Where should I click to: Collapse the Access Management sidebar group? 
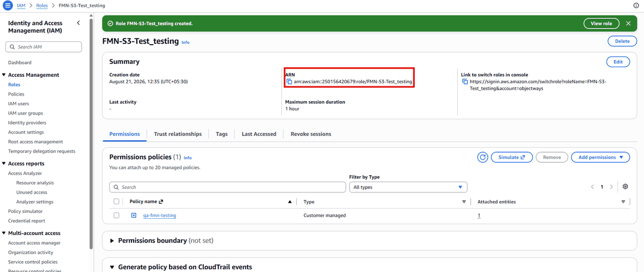pyautogui.click(x=4, y=75)
